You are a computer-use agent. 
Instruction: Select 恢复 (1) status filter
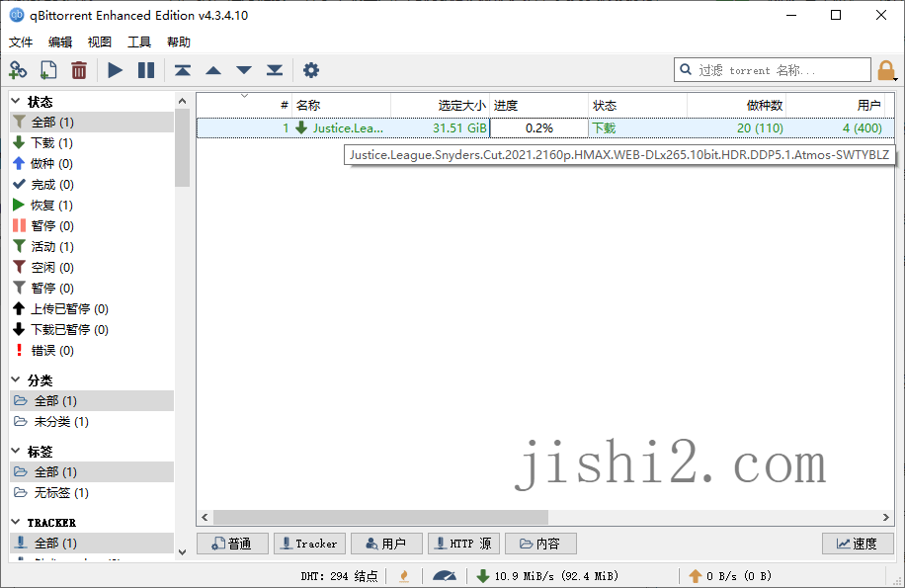click(x=92, y=206)
